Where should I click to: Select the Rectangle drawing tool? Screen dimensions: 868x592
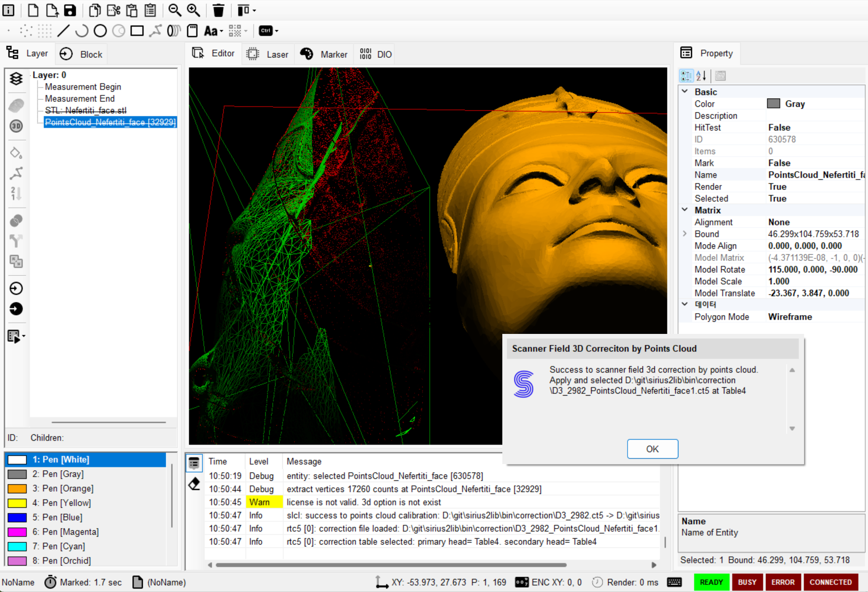(x=137, y=31)
